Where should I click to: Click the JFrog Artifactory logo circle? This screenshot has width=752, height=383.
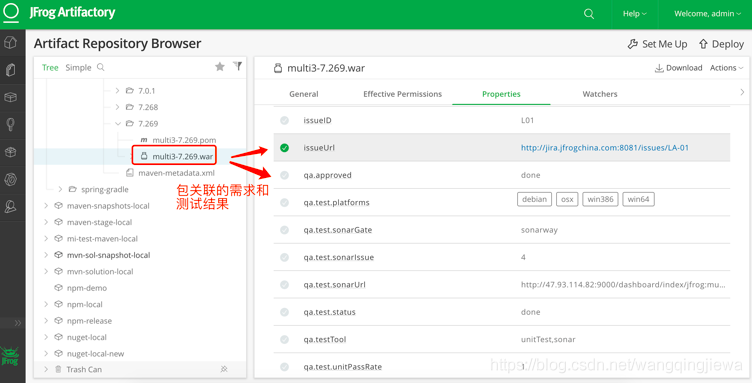pyautogui.click(x=11, y=12)
